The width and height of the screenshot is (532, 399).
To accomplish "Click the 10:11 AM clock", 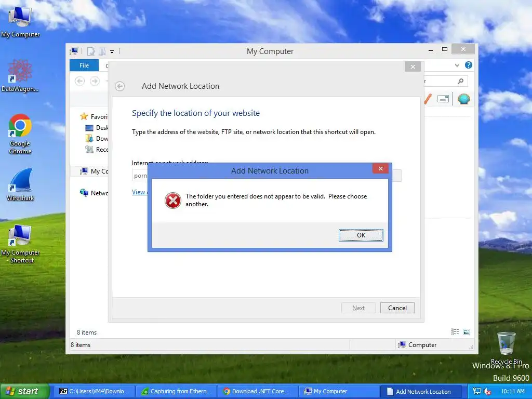I will pos(513,391).
